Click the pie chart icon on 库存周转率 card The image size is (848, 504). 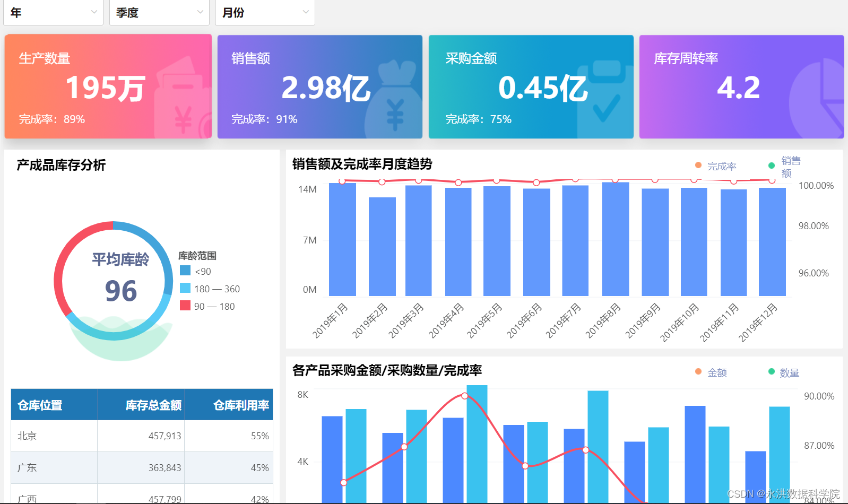pyautogui.click(x=817, y=98)
